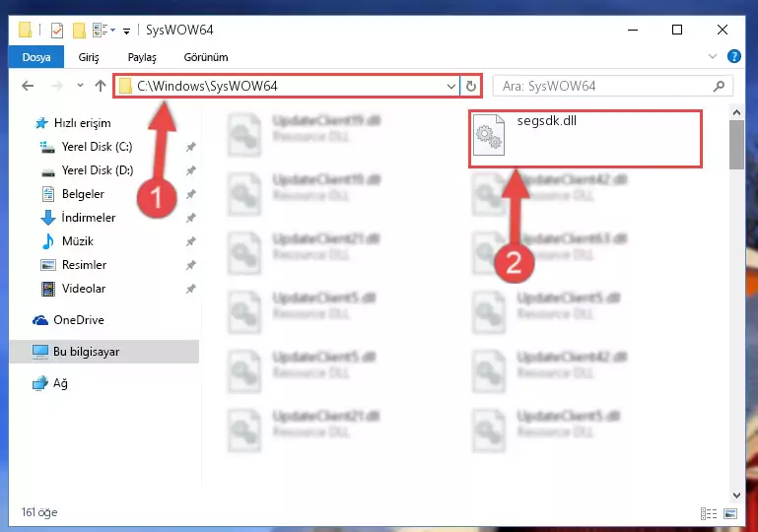
Task: Click the file list scrollbar up arrow
Action: tap(736, 112)
